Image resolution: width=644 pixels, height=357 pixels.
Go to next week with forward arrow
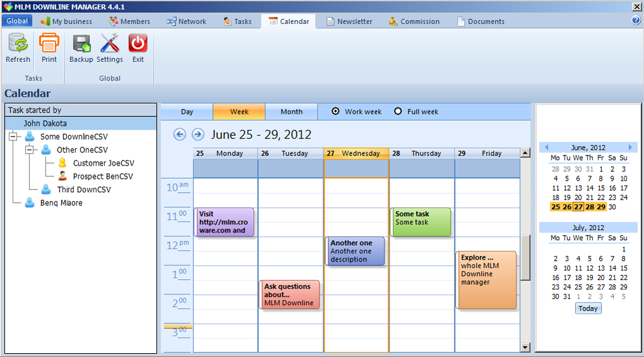(x=198, y=135)
